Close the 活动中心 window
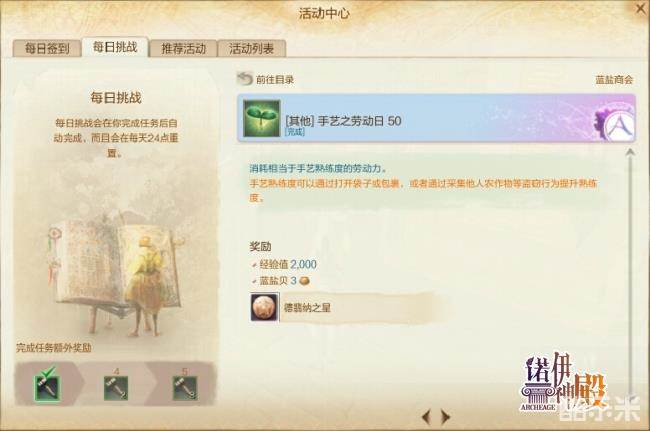650x431 pixels. pyautogui.click(x=642, y=8)
